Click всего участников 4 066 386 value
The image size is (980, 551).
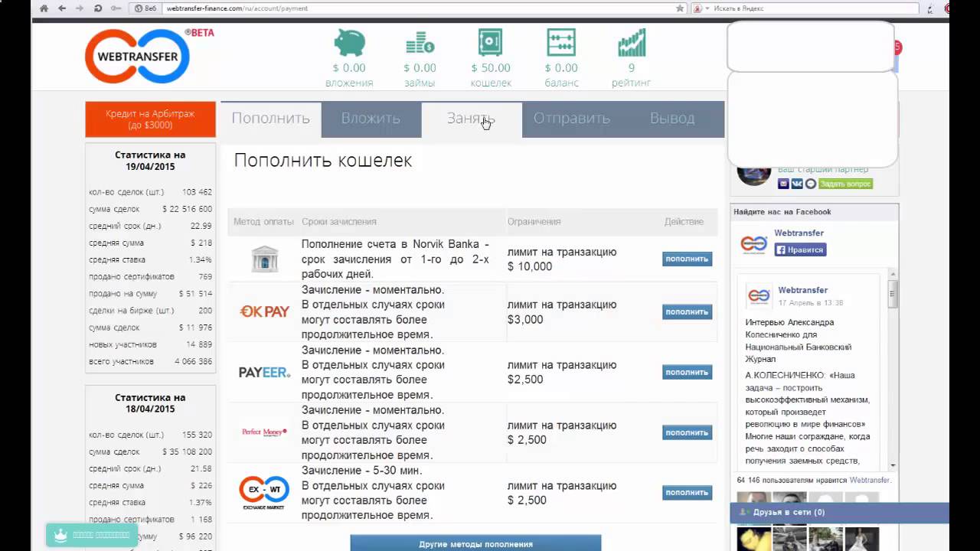click(193, 361)
